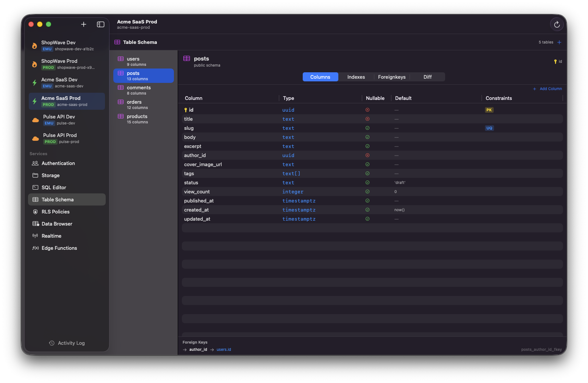Collapse the sidebar using the panel icon

[x=100, y=24]
